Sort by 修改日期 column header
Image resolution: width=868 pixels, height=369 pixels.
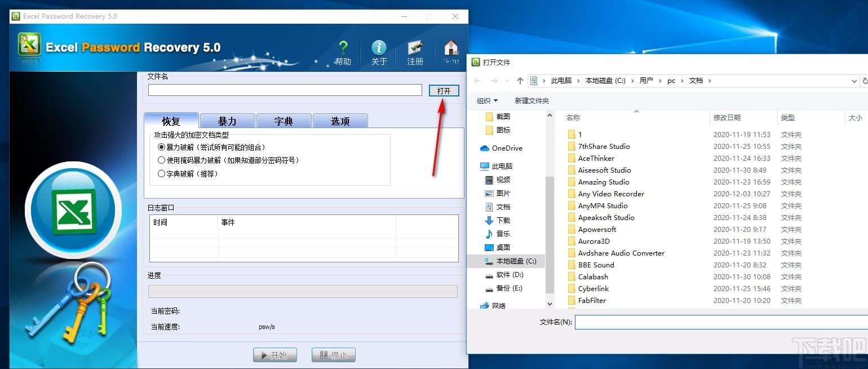(x=727, y=118)
